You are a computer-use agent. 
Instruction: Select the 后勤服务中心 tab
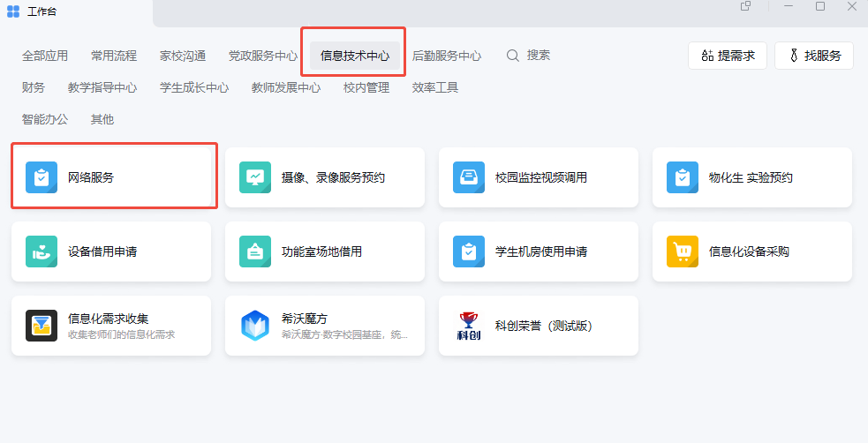click(447, 56)
